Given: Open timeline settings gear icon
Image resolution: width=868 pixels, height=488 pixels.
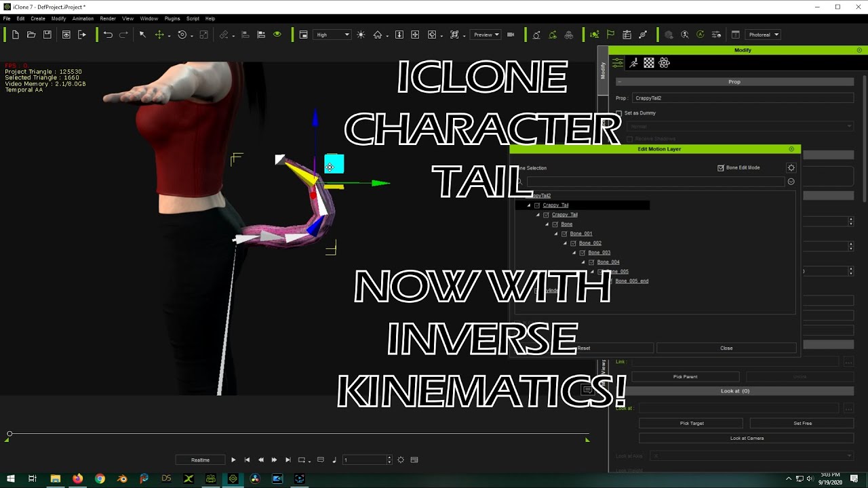Looking at the screenshot, I should tap(401, 460).
